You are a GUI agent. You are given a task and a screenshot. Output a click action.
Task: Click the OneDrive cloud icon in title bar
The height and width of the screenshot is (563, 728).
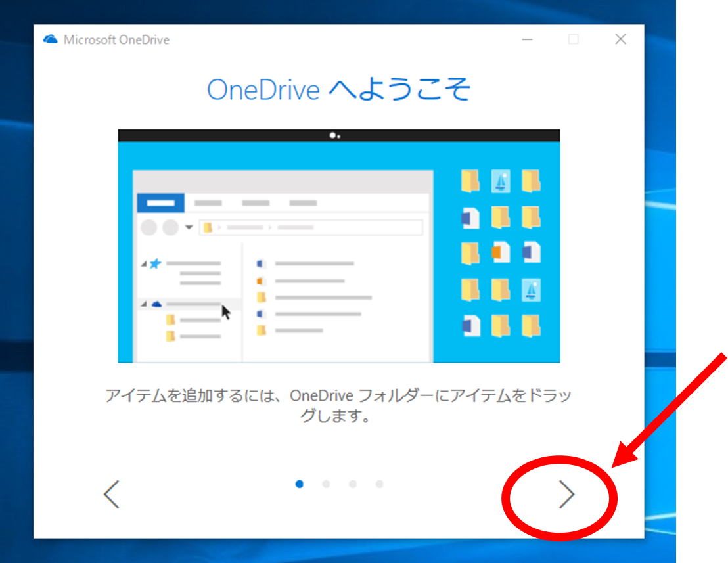[50, 39]
